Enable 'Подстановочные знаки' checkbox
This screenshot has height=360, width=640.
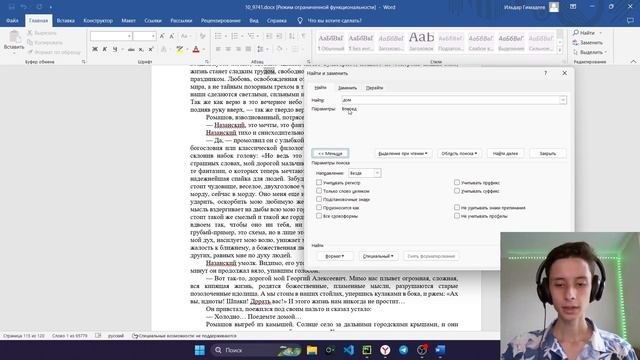[319, 199]
